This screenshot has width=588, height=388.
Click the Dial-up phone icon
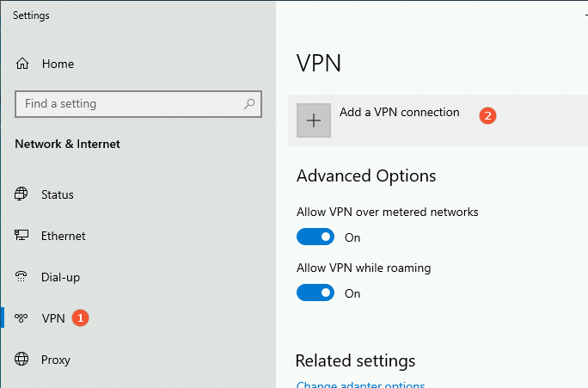tap(21, 276)
